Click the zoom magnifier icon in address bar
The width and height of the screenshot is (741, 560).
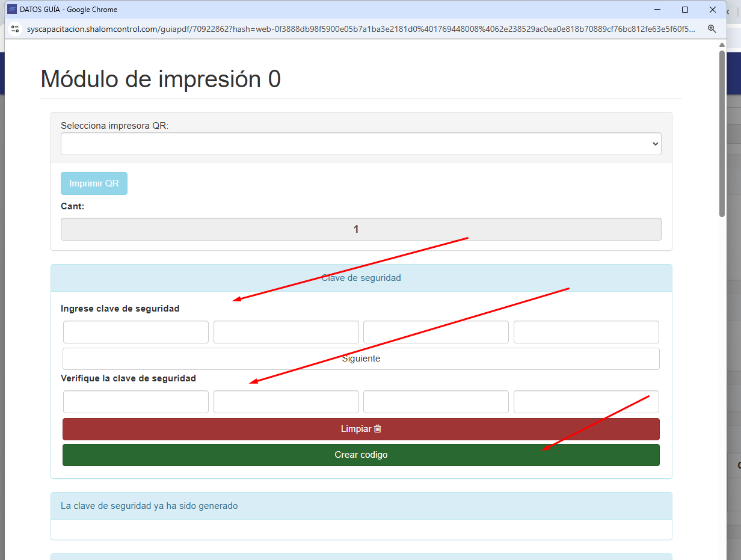(x=712, y=29)
